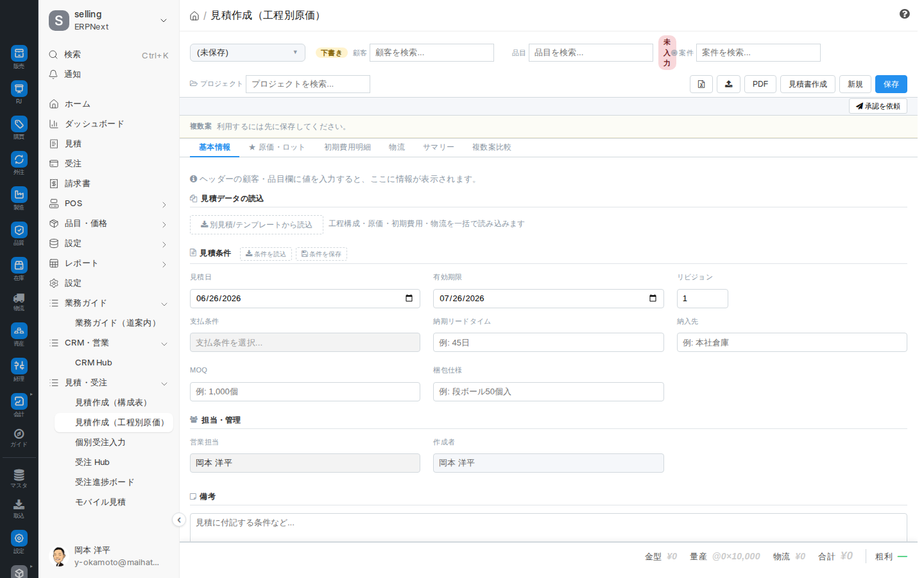This screenshot has width=924, height=578.
Task: Open CRM Hub in sidebar
Action: [x=114, y=363]
